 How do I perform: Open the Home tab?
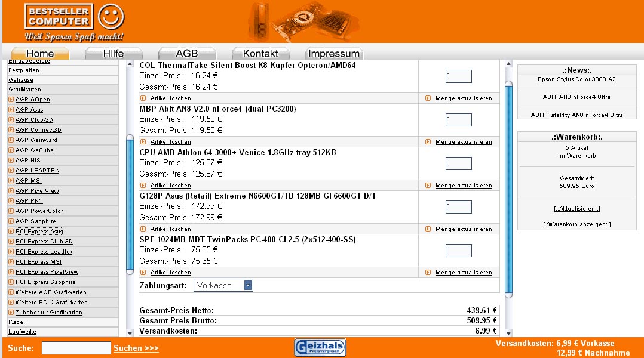point(40,53)
